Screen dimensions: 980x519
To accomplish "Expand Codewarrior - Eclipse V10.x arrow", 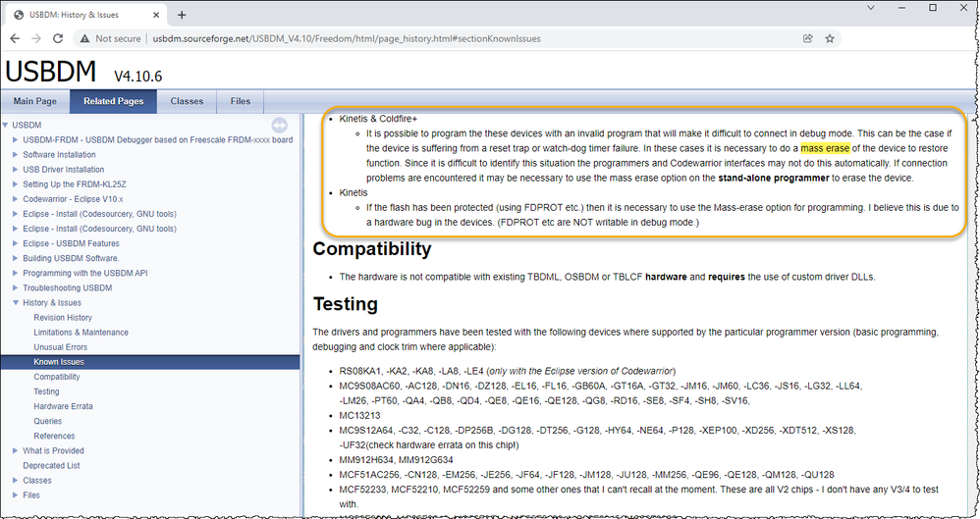I will point(16,199).
